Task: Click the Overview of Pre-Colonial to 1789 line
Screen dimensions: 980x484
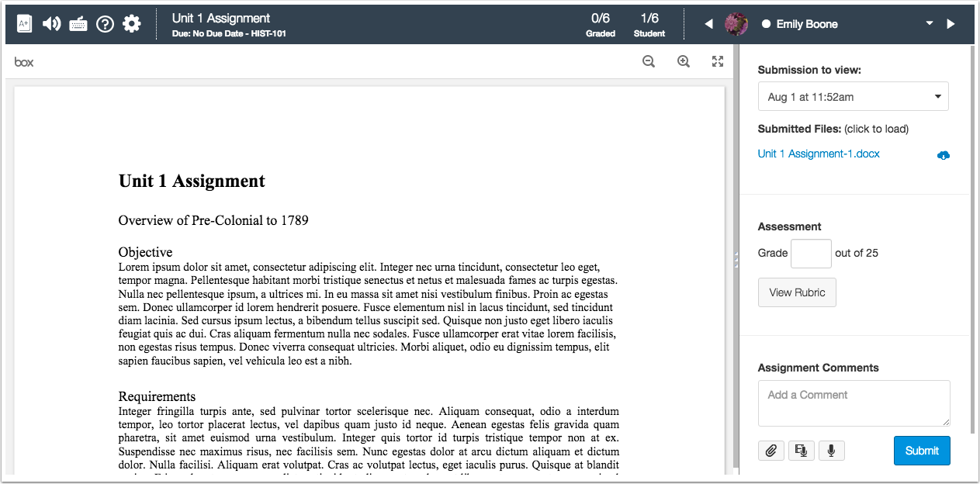Action: click(213, 220)
